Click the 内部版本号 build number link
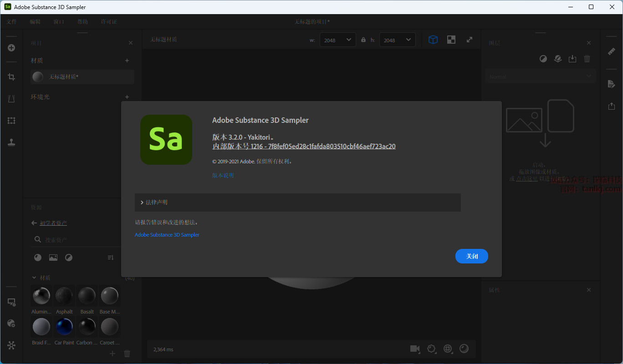The width and height of the screenshot is (623, 364). [x=304, y=146]
